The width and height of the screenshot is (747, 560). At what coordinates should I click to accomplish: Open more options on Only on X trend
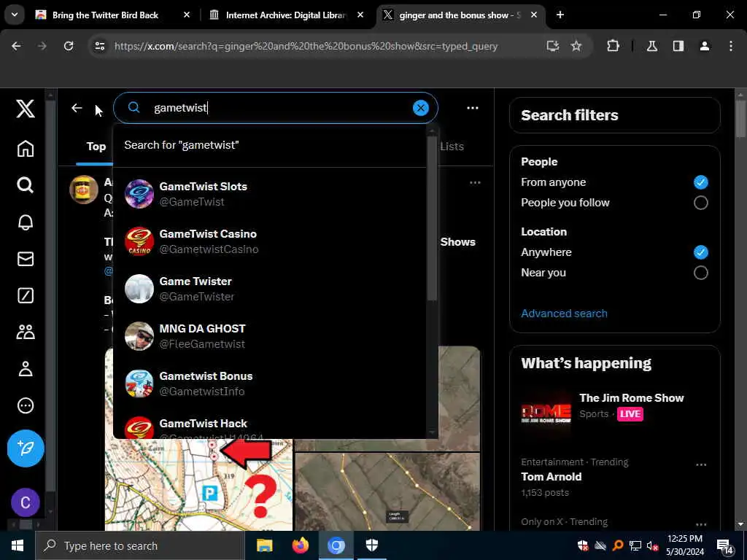click(x=701, y=524)
